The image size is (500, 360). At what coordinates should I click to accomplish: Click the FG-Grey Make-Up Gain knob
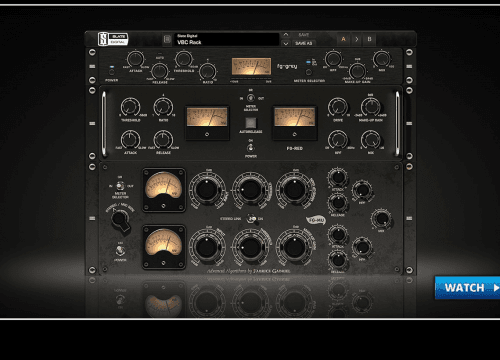[x=357, y=71]
